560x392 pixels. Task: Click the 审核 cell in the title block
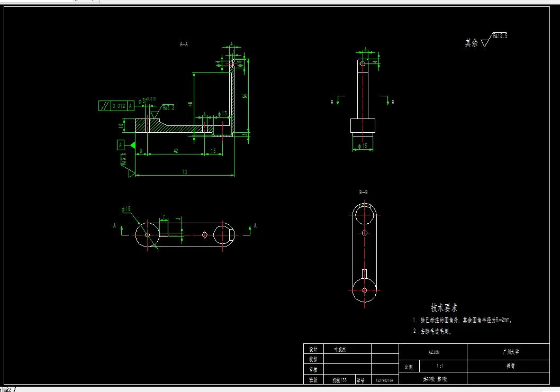click(x=313, y=369)
